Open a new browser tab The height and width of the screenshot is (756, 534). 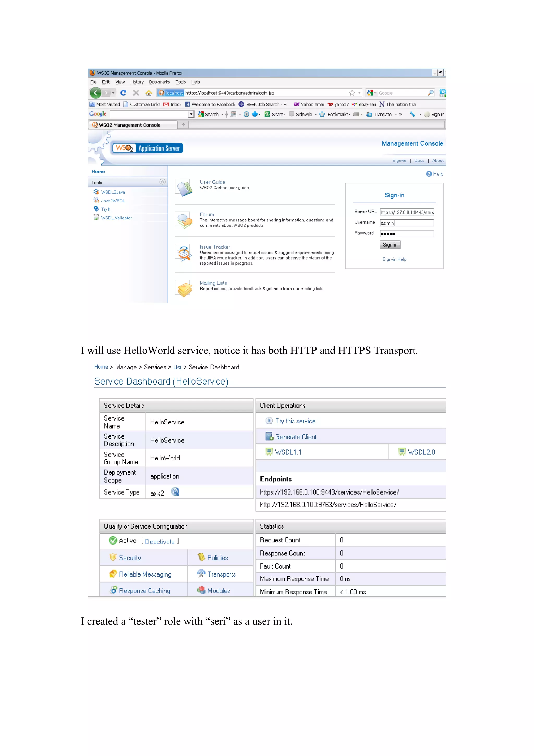[183, 125]
